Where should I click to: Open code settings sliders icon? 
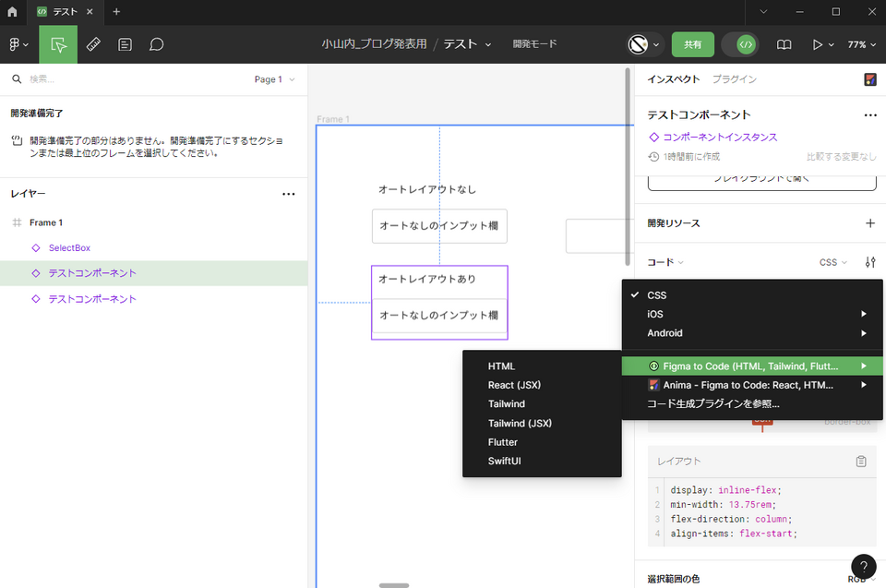[x=869, y=262]
